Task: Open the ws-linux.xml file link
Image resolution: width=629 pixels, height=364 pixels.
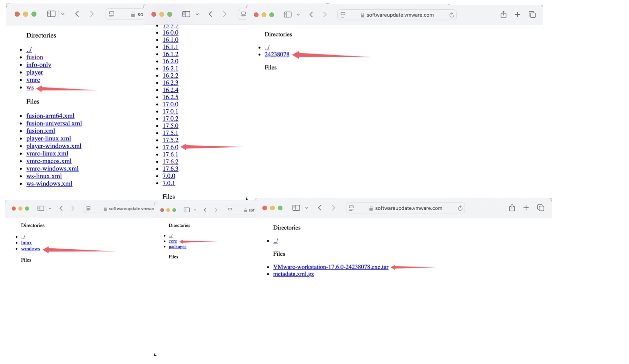Action: pyautogui.click(x=44, y=176)
